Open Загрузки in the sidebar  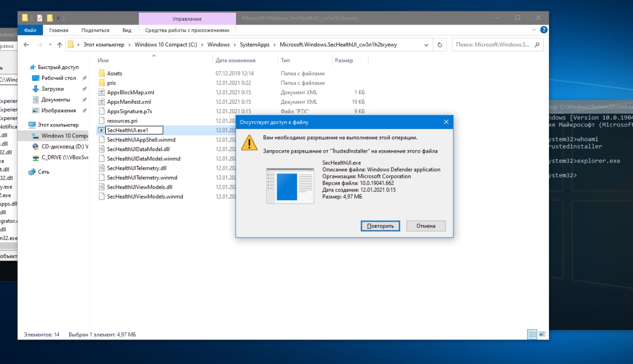[52, 89]
